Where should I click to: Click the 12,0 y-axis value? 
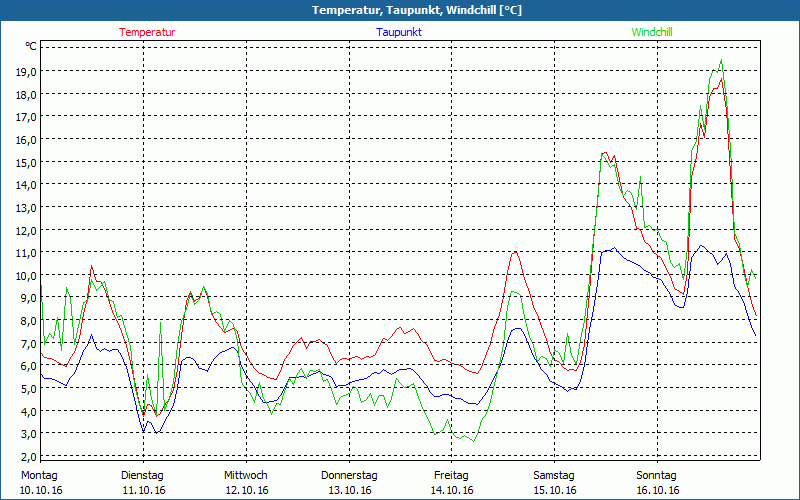tap(27, 230)
